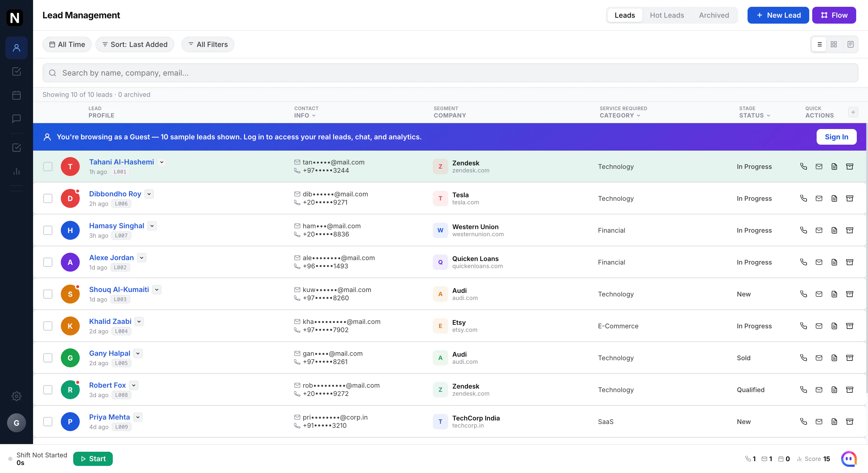Select Gany Halpal row checkbox
The width and height of the screenshot is (868, 473).
coord(48,358)
